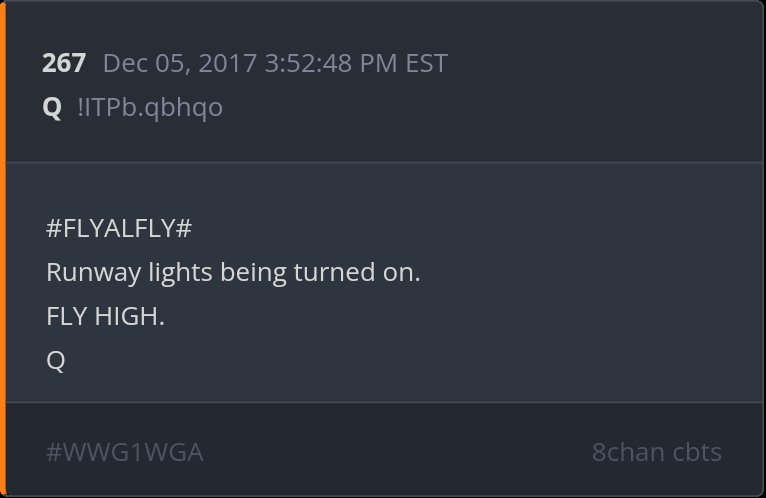Click the 8chan source label
Viewport: 766px width, 498px height.
coord(627,452)
